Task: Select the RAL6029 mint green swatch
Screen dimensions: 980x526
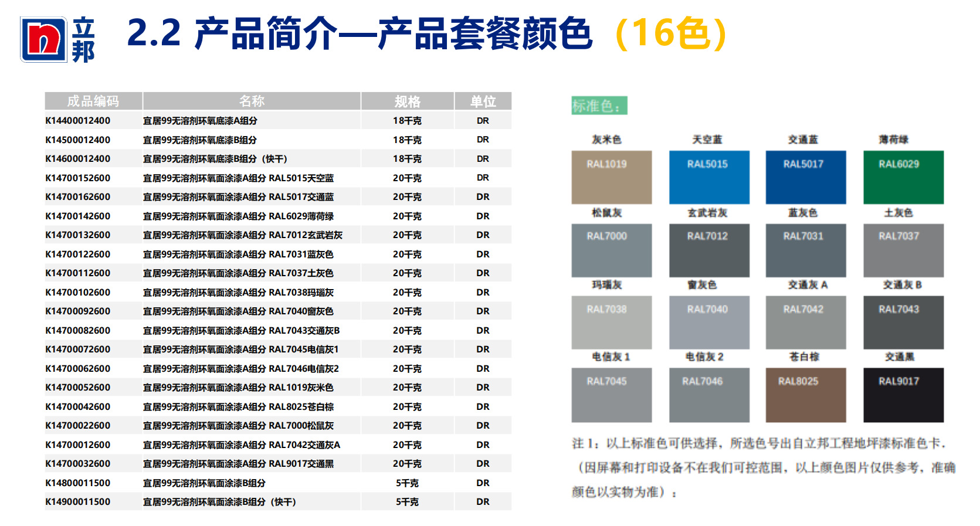Action: [x=903, y=177]
